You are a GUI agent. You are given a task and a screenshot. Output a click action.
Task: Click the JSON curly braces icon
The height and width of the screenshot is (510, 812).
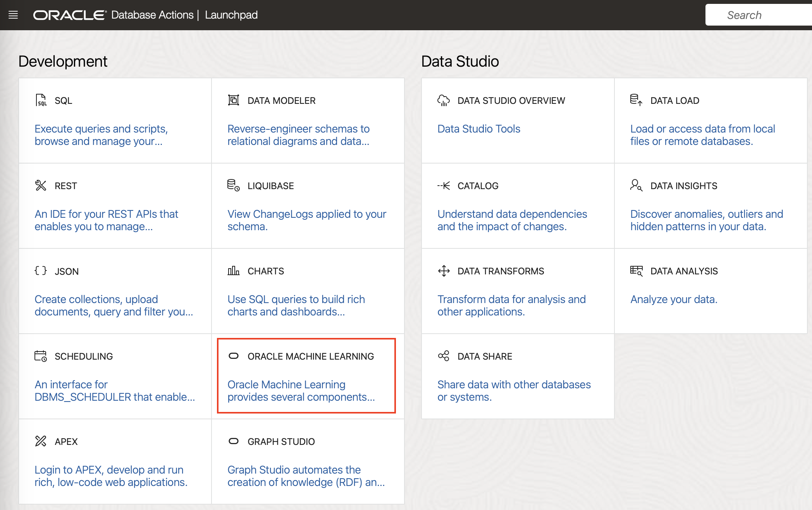[41, 271]
